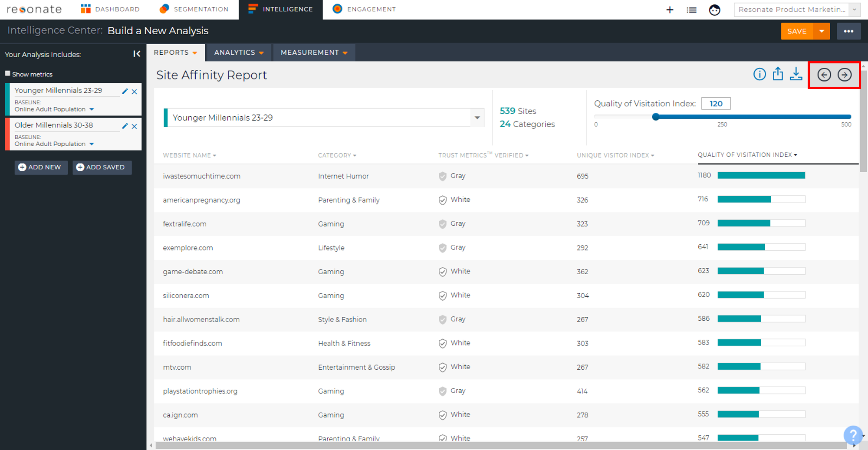Sort by UNIQUE VISITOR INDEX column
This screenshot has height=450, width=868.
[x=615, y=155]
